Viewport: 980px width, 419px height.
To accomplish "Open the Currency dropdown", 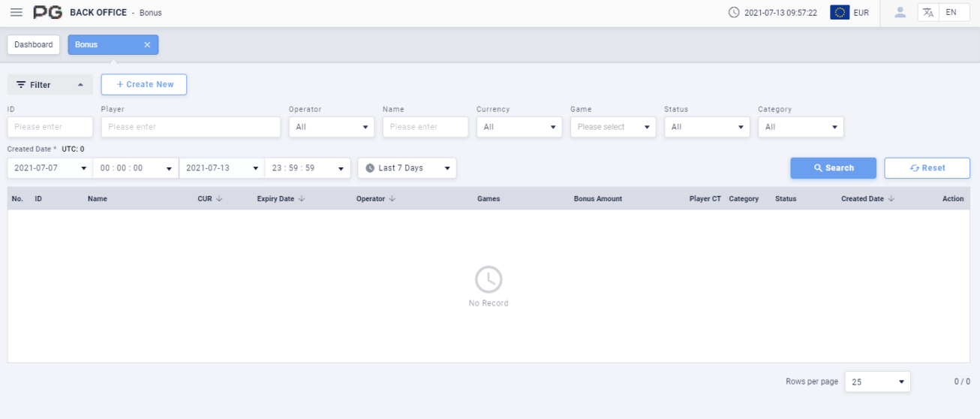I will 519,127.
